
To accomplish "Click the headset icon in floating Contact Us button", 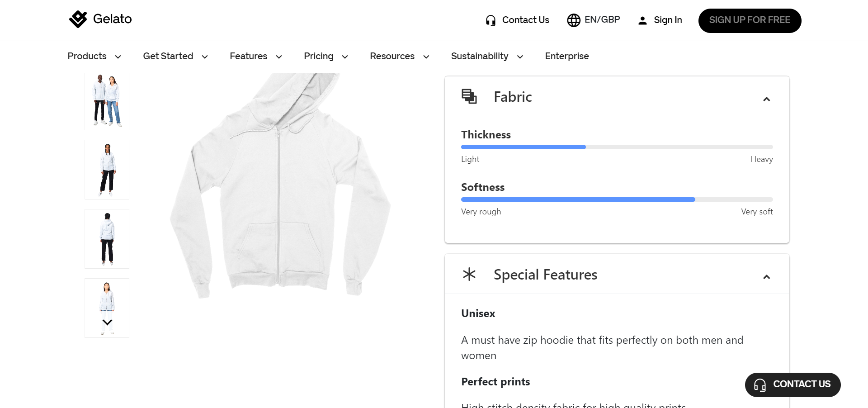I will [760, 385].
